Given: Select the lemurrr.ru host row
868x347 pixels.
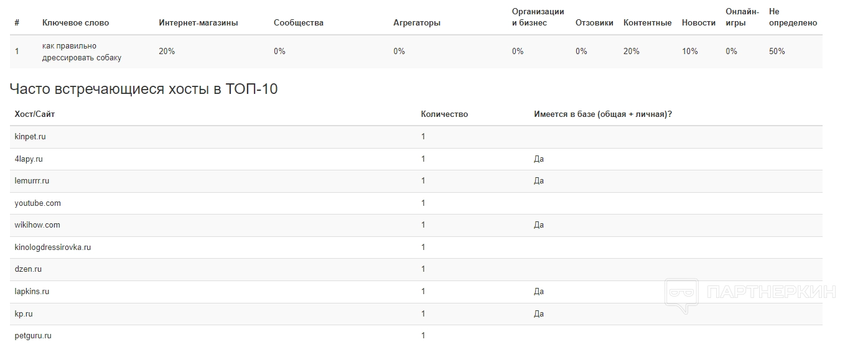Looking at the screenshot, I should click(x=32, y=181).
